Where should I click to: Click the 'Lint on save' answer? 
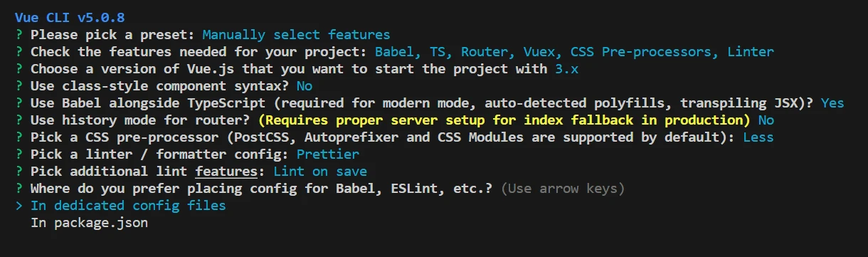320,172
